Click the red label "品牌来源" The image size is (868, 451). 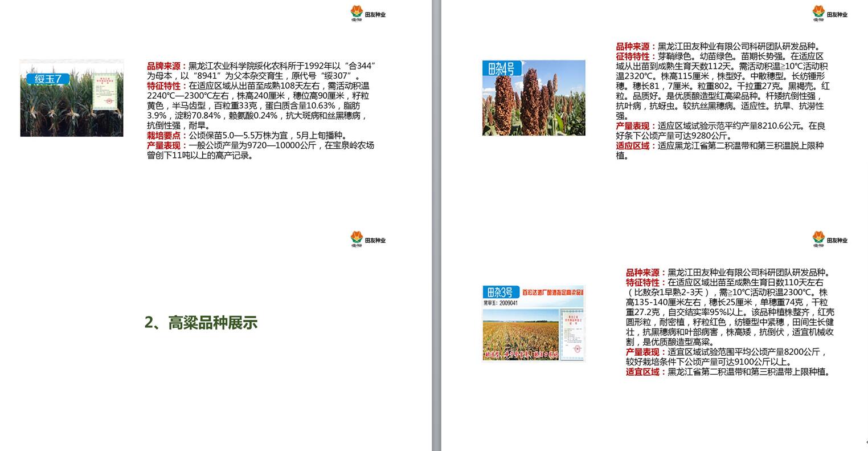165,66
